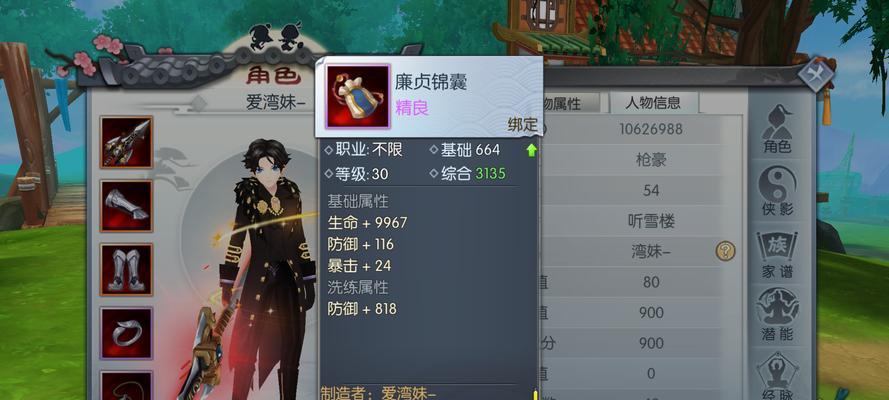Open the 家谱 family tree sidebar icon
The width and height of the screenshot is (889, 400).
(x=777, y=254)
